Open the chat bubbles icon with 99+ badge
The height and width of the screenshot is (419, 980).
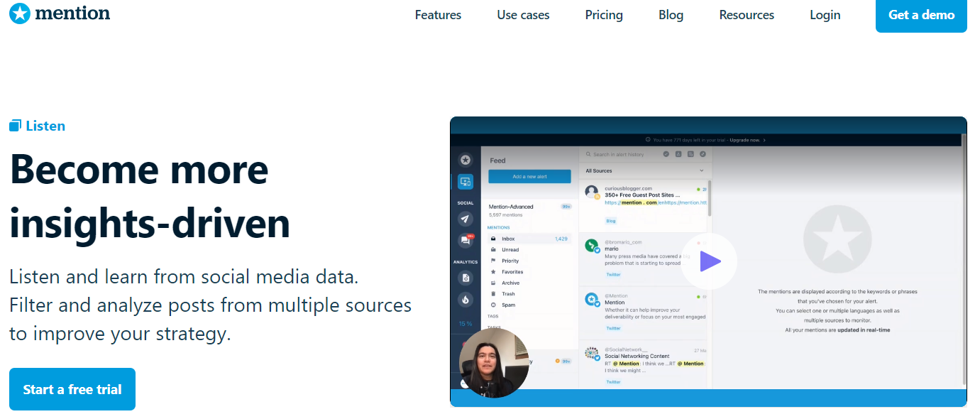466,240
